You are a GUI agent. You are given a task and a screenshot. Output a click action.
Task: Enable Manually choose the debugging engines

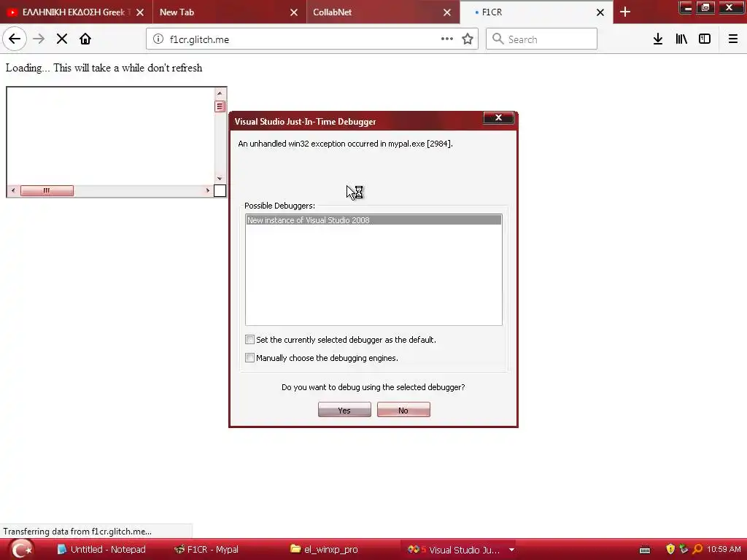click(x=249, y=357)
